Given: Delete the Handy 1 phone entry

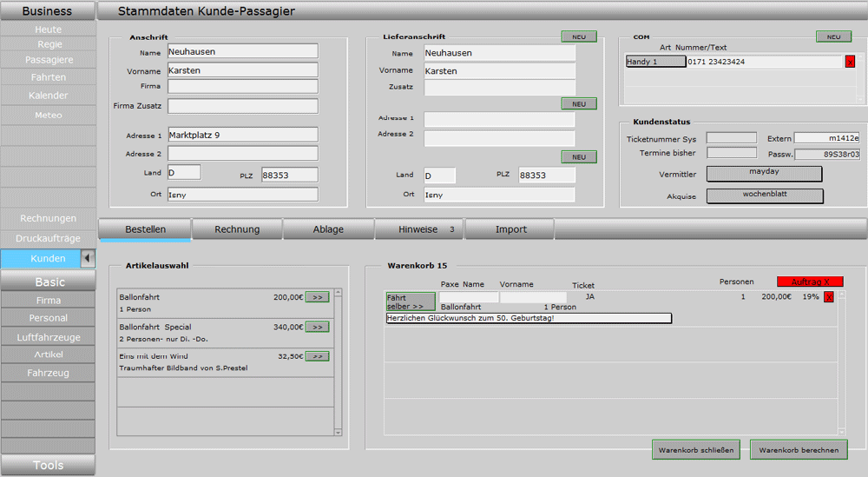Looking at the screenshot, I should [x=850, y=62].
